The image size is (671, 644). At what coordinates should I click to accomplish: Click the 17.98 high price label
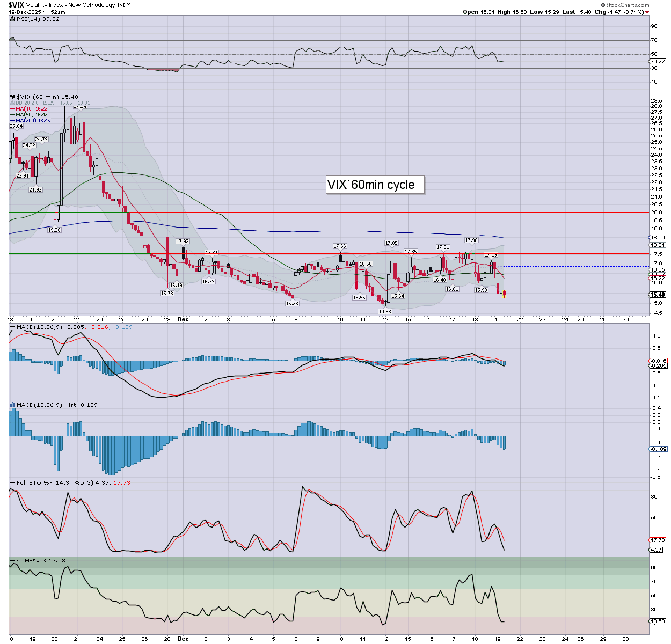click(x=471, y=240)
